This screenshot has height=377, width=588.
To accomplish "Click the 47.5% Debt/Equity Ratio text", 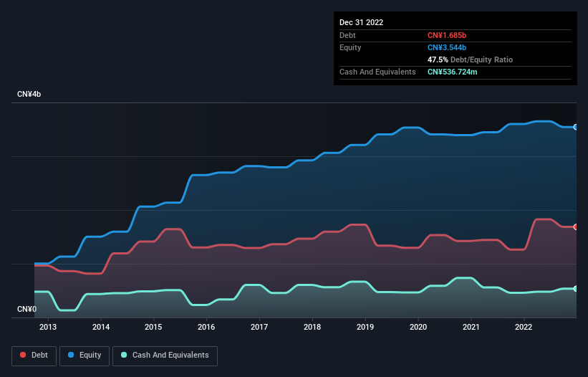I will 470,59.
